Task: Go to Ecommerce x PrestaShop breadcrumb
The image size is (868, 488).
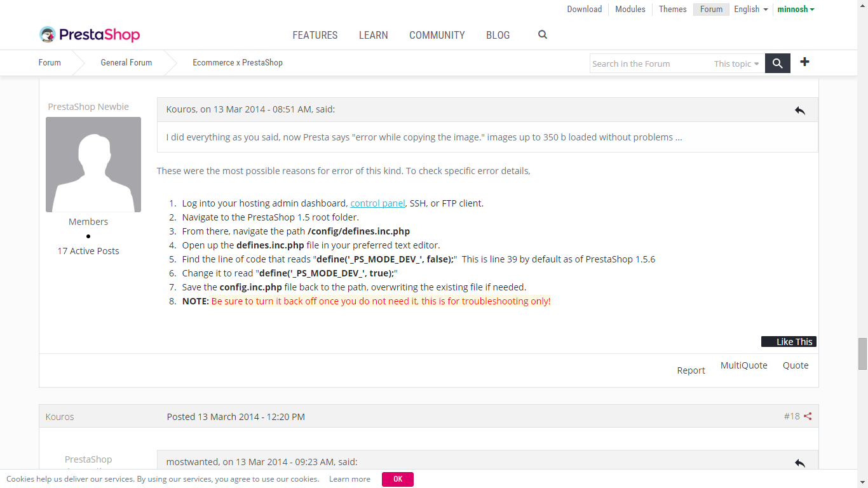Action: point(238,62)
